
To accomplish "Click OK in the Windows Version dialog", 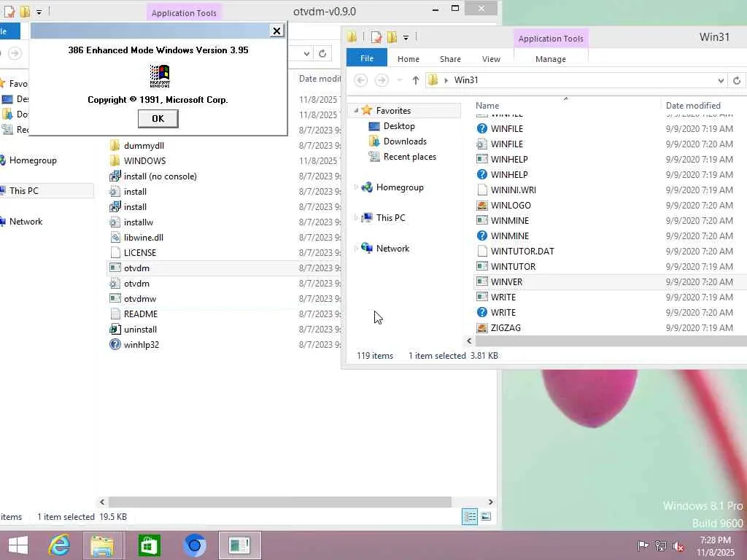I will pyautogui.click(x=158, y=119).
